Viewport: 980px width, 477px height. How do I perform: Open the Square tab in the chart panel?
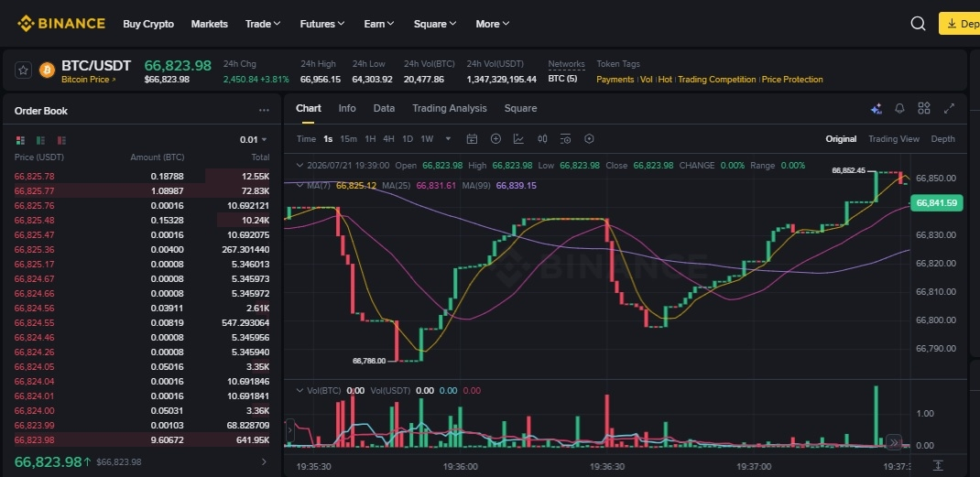(x=520, y=108)
